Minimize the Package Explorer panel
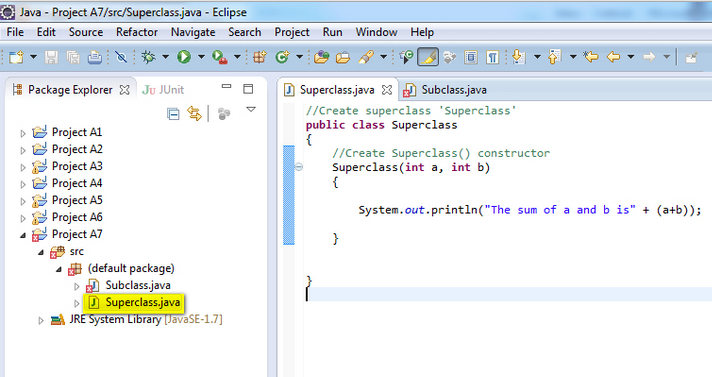 coord(226,86)
